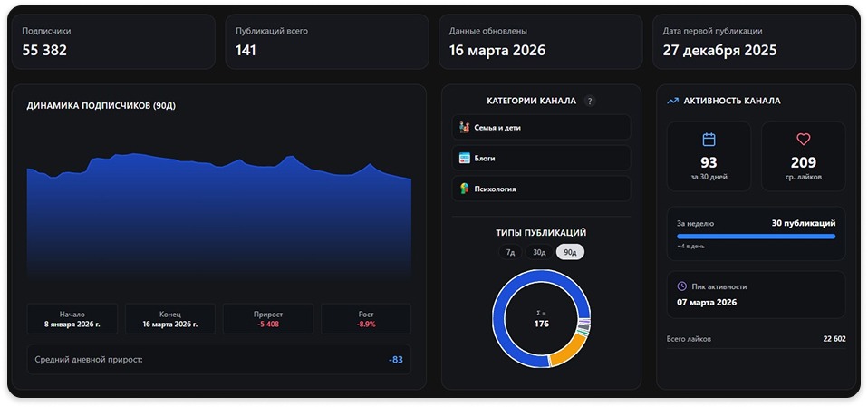Click the За неделю progress bar
Viewport: 868px width, 407px height.
click(756, 237)
